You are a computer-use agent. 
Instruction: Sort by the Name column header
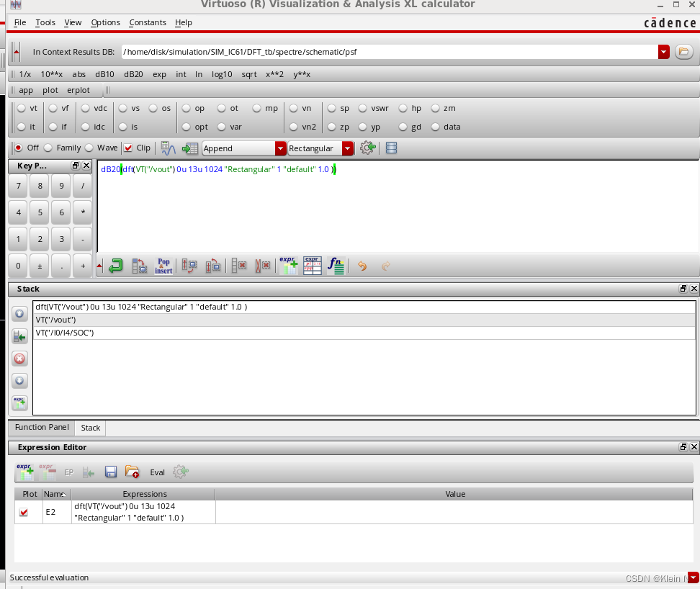57,494
